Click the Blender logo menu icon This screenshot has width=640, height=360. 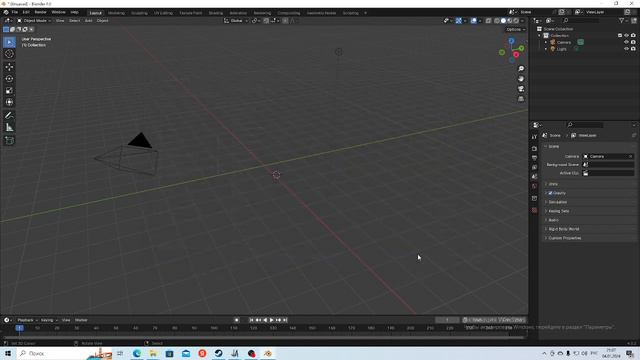tap(6, 12)
